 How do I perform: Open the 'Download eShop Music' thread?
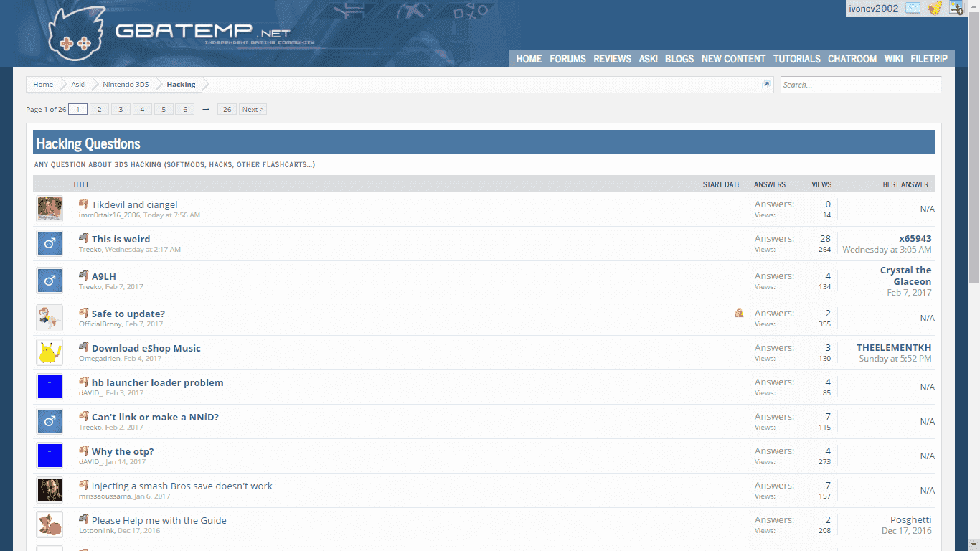[146, 348]
